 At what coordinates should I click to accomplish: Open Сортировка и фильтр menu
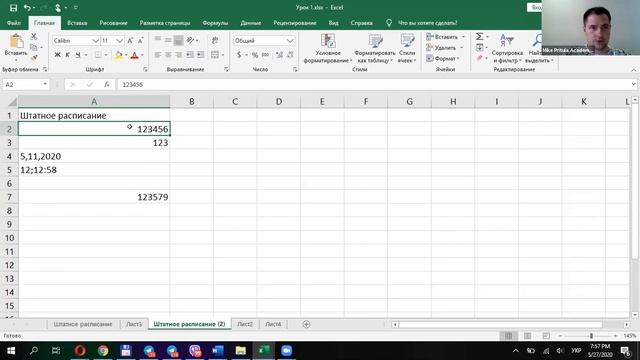507,48
